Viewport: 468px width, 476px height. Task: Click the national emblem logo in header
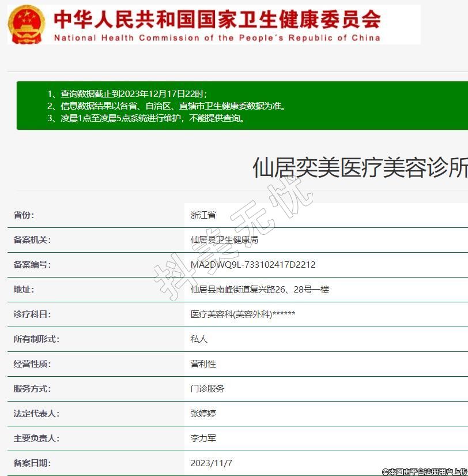(x=27, y=24)
